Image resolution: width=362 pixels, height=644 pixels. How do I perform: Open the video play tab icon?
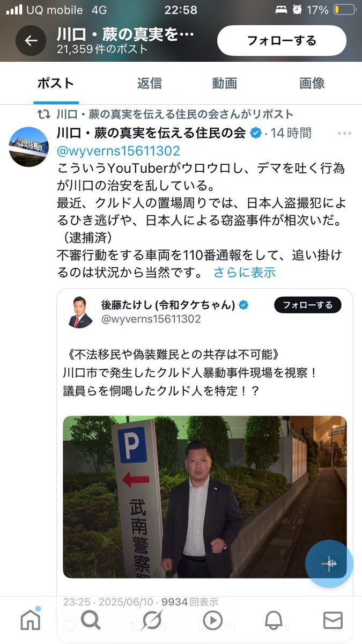click(213, 620)
